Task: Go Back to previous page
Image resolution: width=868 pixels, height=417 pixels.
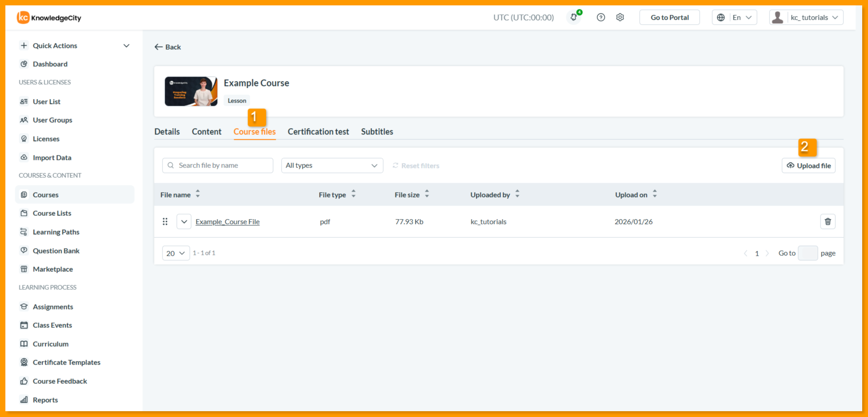Action: click(168, 47)
